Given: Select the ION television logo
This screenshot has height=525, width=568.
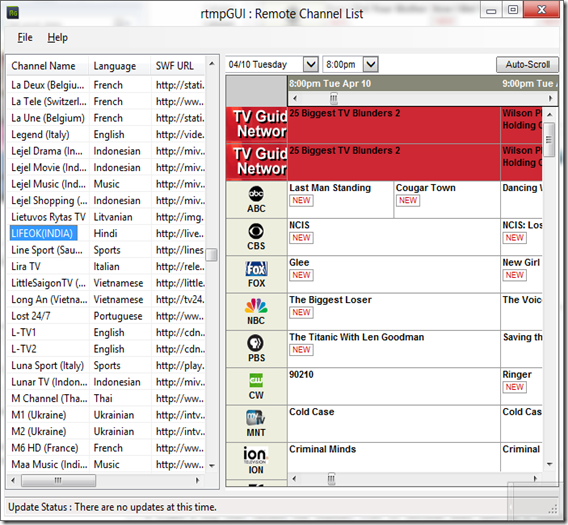Looking at the screenshot, I should 255,455.
